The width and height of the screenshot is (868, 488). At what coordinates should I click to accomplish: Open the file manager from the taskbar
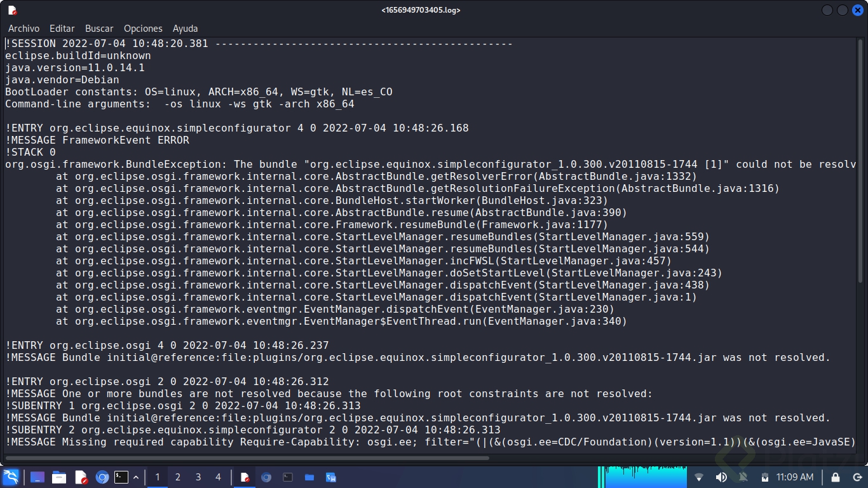[x=59, y=477]
